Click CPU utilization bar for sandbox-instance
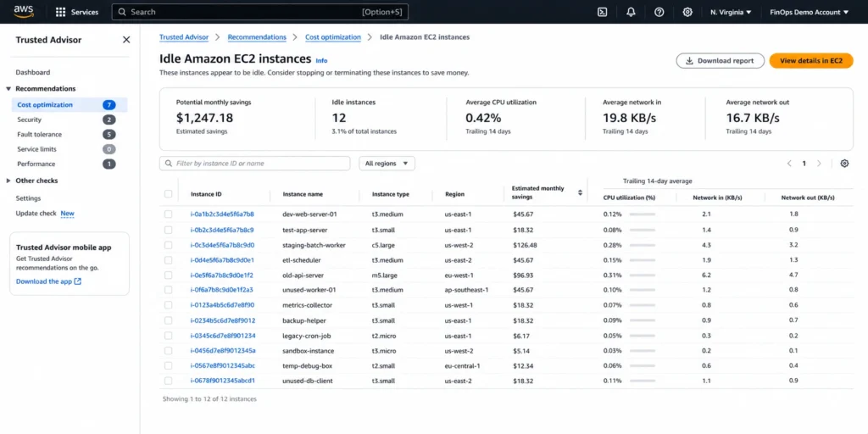The image size is (868, 434). 643,350
